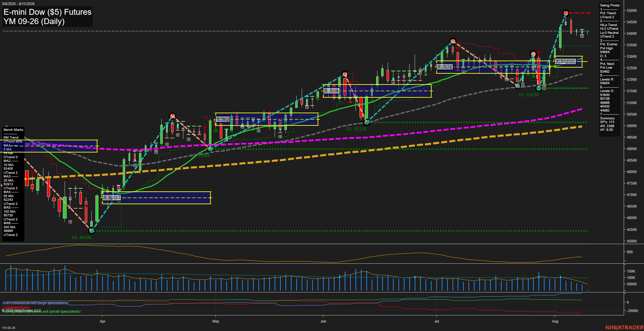Click the swing low pivot marker at S4 45430
Image resolution: width=644 pixels, height=331 pixels.
(x=91, y=231)
